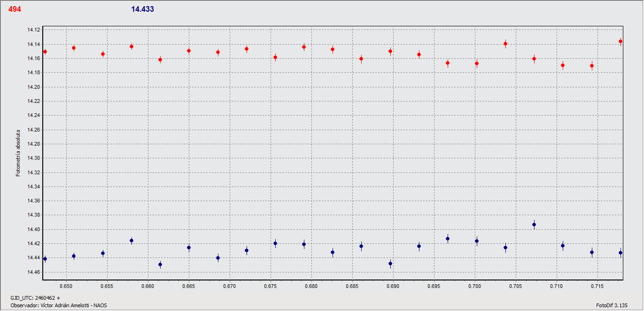Select the red point near 0.7037 at 14.14

click(505, 44)
